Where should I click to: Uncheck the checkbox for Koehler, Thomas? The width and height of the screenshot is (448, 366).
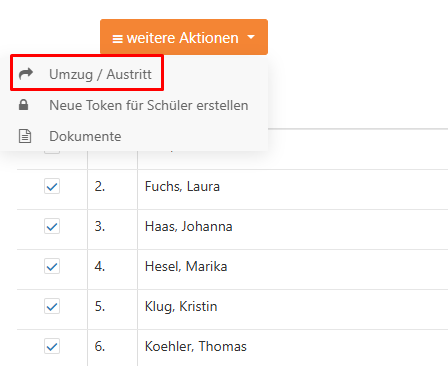[52, 346]
